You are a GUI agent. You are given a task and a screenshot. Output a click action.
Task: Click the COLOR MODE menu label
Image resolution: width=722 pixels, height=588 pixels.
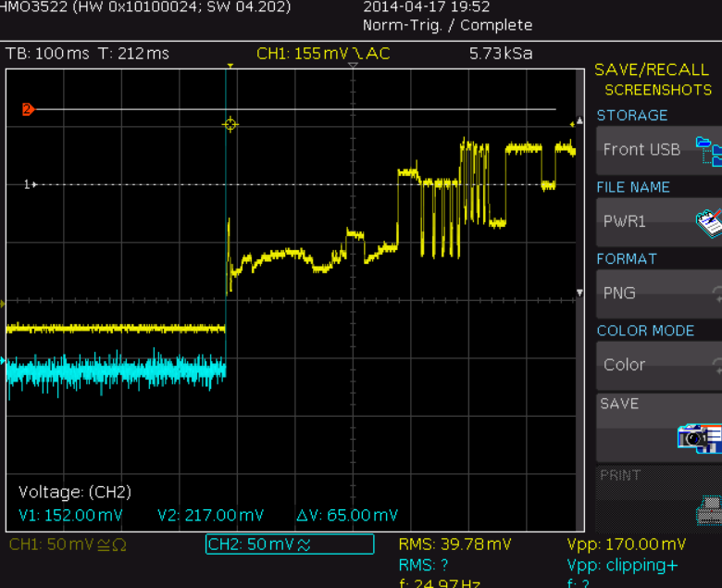tap(645, 331)
